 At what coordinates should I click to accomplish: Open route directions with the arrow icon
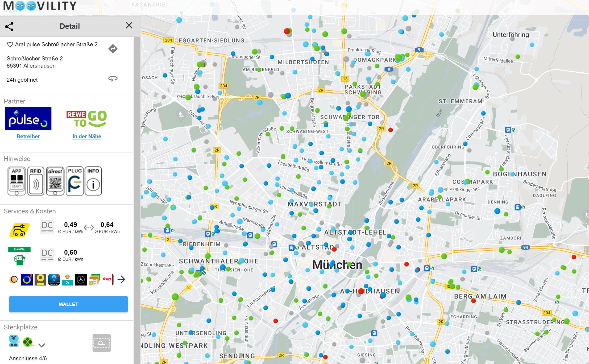(x=113, y=49)
